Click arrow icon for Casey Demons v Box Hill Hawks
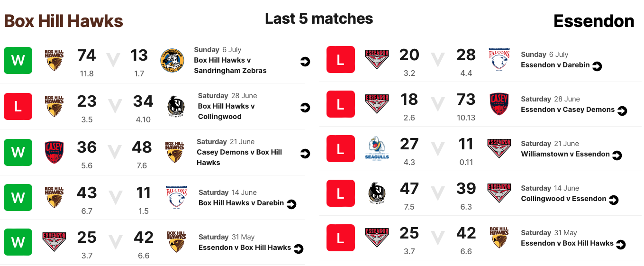This screenshot has width=644, height=266. pyautogui.click(x=305, y=154)
